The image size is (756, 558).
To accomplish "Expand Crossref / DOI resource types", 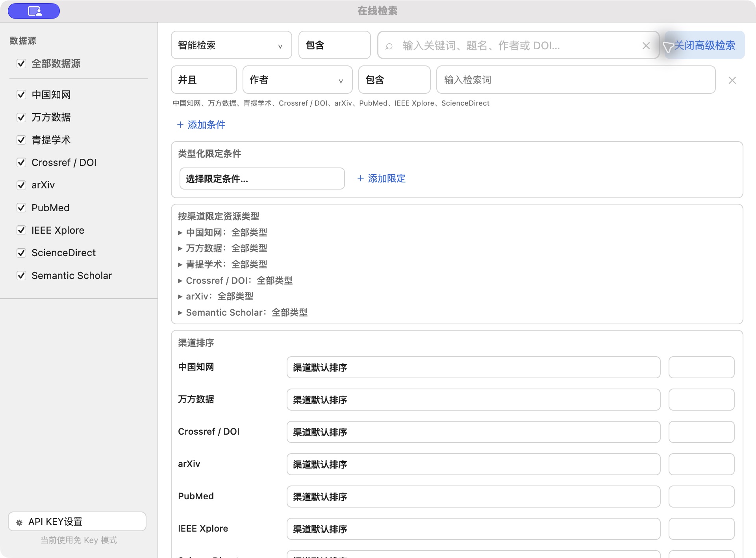I will pyautogui.click(x=235, y=281).
